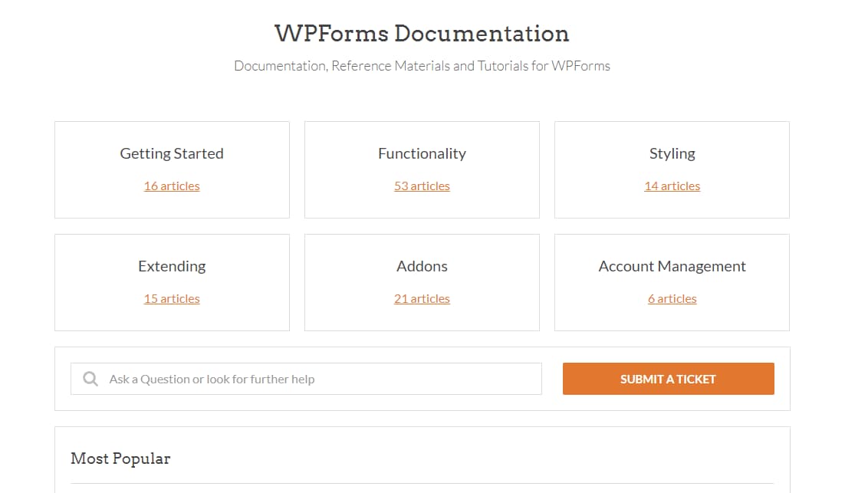Viewport: 868px width, 493px height.
Task: Click the WPForms Documentation page title
Action: (x=421, y=34)
